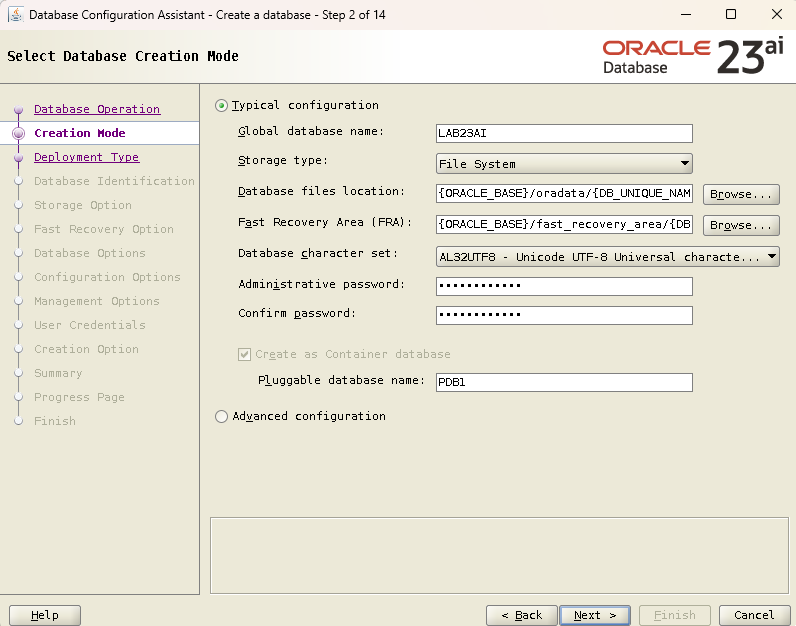This screenshot has width=796, height=626.
Task: Click Select Database Creation Mode heading
Action: point(123,56)
